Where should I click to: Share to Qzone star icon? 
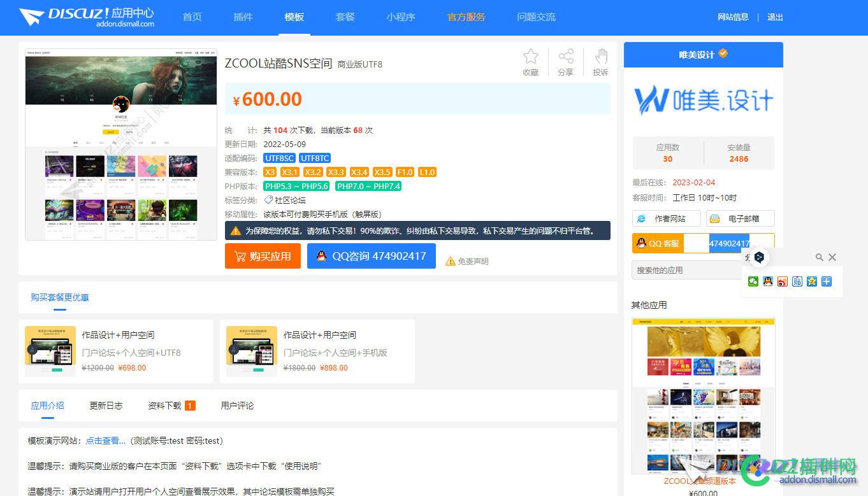click(812, 281)
